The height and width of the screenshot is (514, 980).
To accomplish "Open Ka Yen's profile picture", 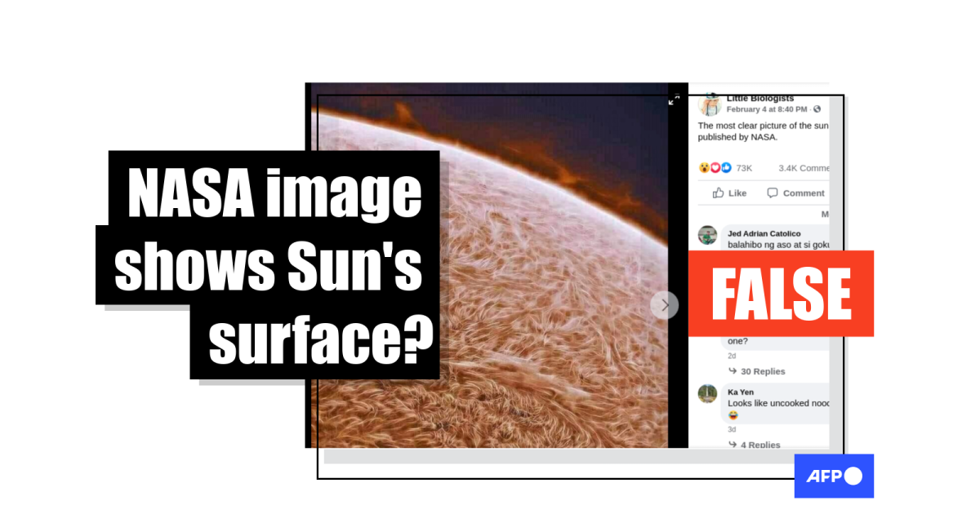I will pos(707,393).
